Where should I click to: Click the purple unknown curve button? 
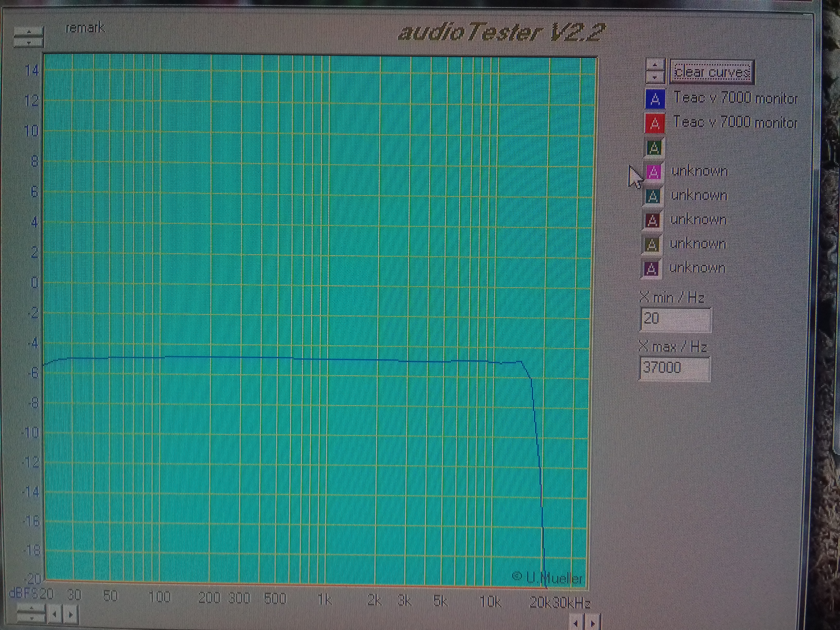[x=652, y=268]
